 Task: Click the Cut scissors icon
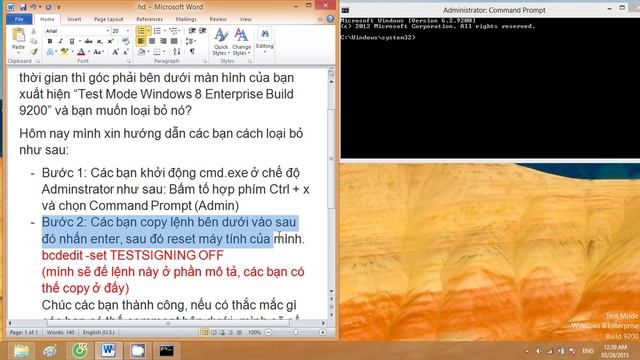pos(34,31)
